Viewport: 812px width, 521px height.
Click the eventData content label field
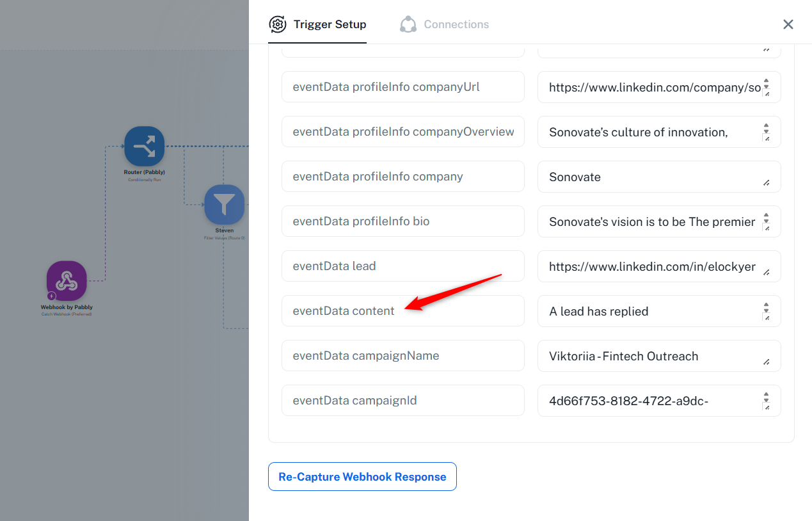click(x=402, y=311)
